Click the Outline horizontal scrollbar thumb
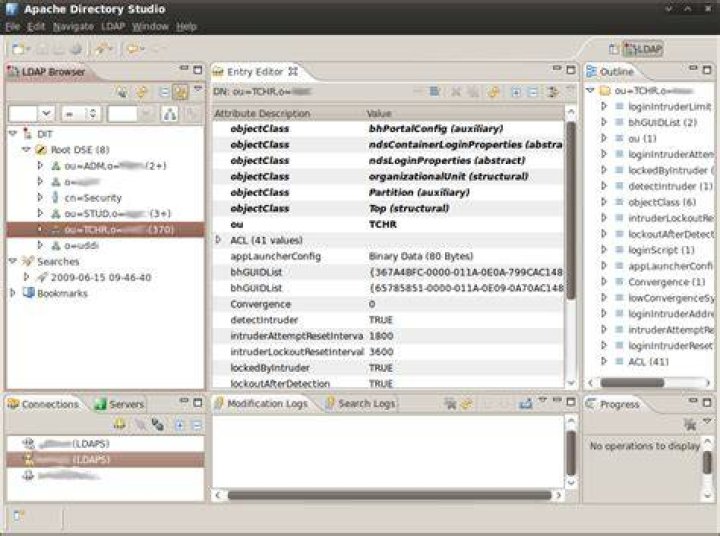Viewport: 720px width, 536px height. (632, 382)
